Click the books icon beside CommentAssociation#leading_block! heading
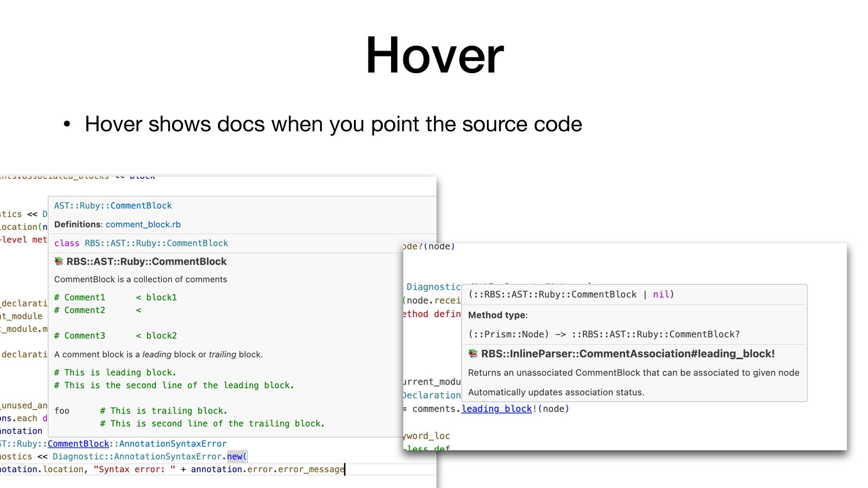Image resolution: width=868 pixels, height=488 pixels. pyautogui.click(x=473, y=353)
